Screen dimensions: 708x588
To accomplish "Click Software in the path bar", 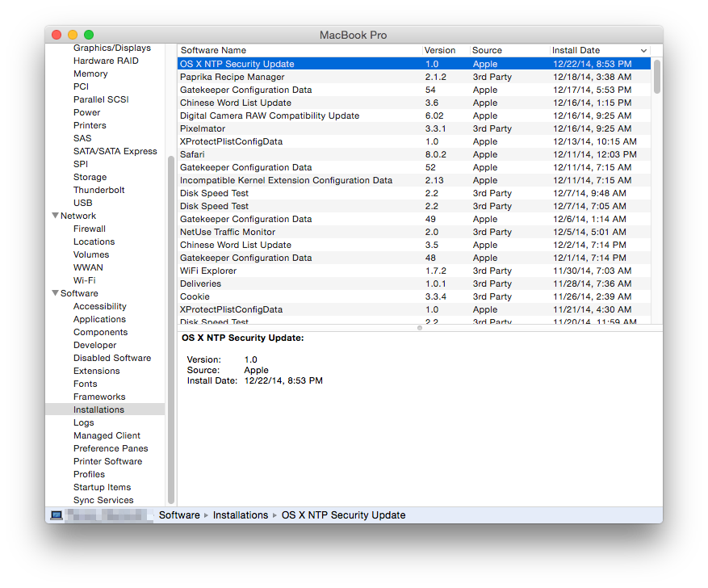I will [179, 515].
